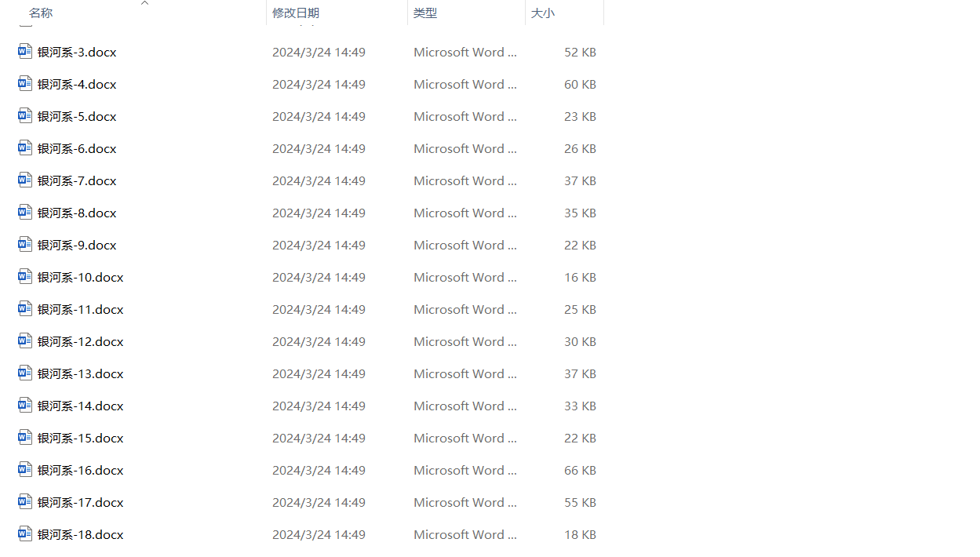Viewport: 980px width, 557px height.
Task: Click the Word icon beside 银河系-5.docx
Action: (x=24, y=115)
